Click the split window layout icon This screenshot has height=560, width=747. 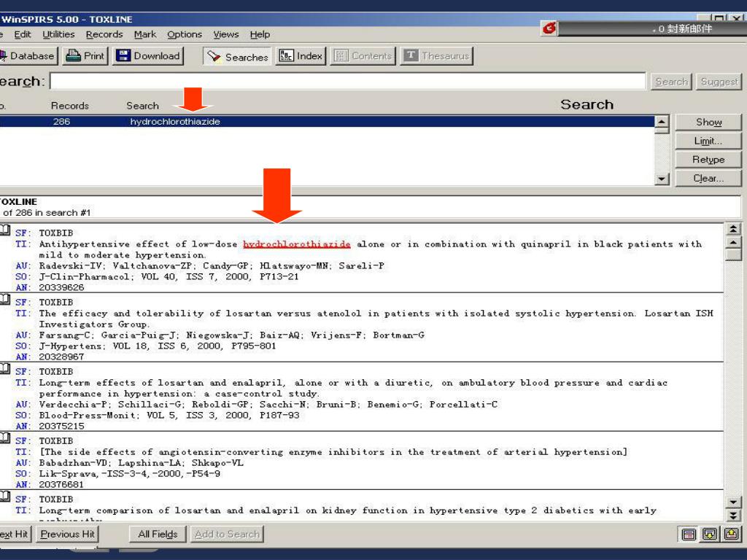pyautogui.click(x=689, y=534)
